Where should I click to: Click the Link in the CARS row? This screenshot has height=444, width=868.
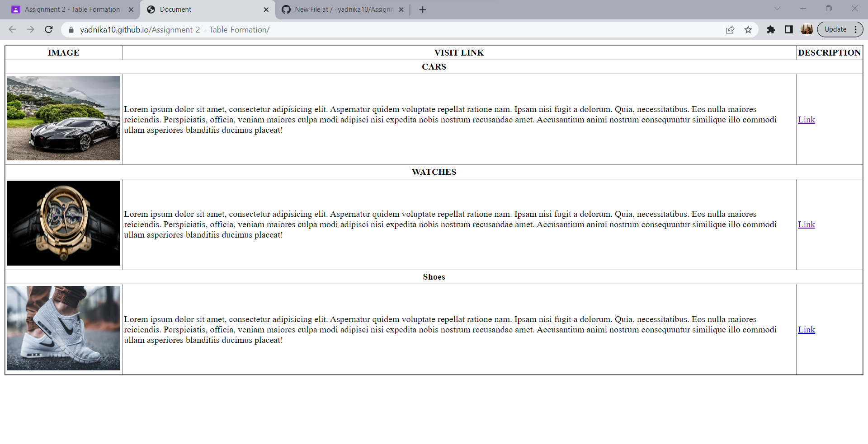click(807, 120)
